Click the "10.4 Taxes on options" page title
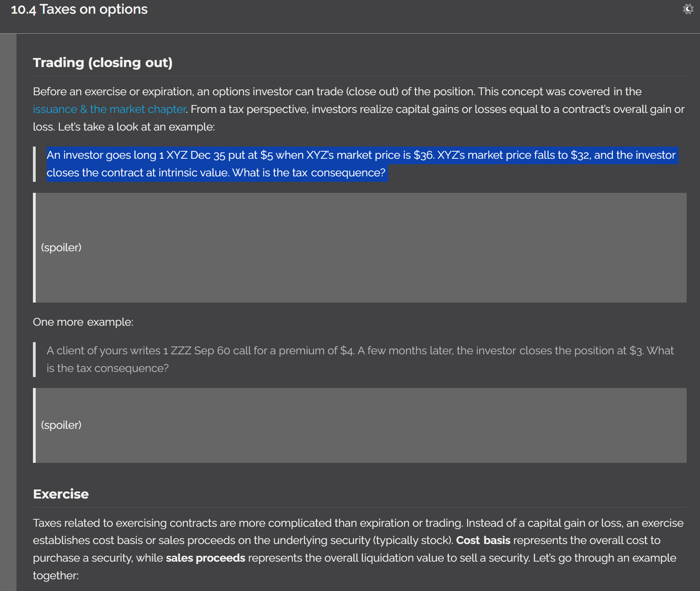Image resolution: width=700 pixels, height=591 pixels. tap(79, 9)
